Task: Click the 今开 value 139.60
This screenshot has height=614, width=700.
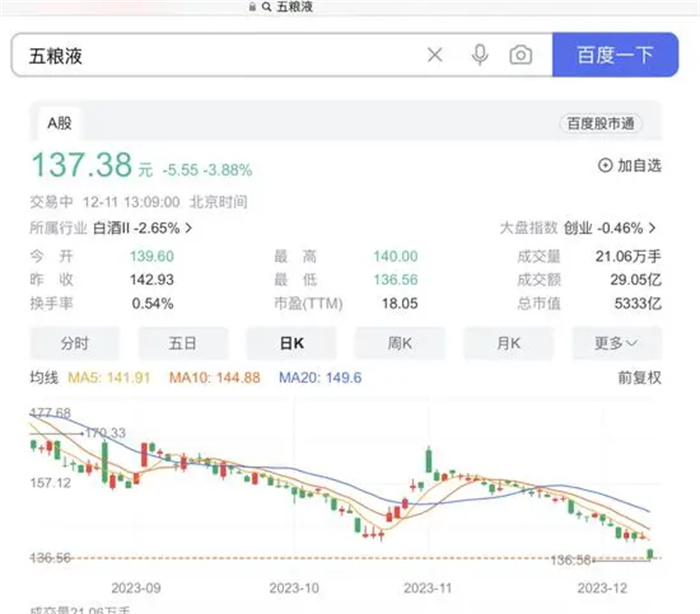Action: [152, 256]
